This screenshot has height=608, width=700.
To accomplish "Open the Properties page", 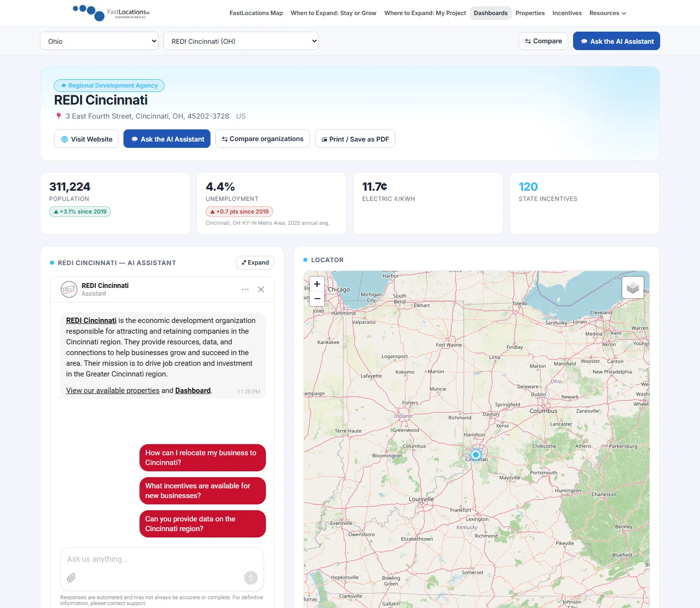I will tap(530, 13).
